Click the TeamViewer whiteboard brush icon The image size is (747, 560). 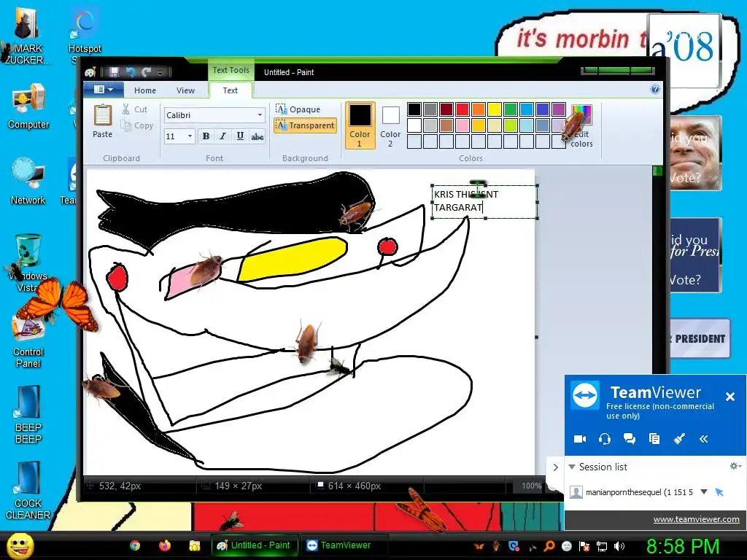click(679, 438)
